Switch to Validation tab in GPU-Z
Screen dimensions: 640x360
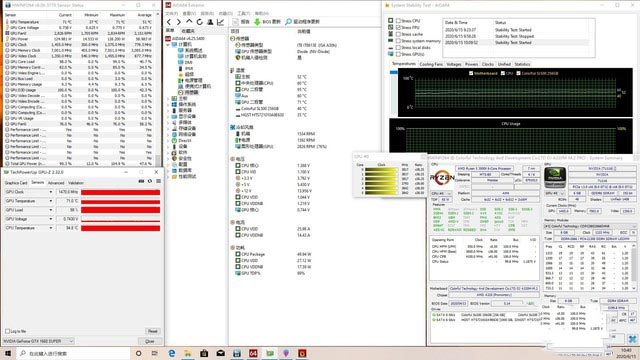point(76,183)
